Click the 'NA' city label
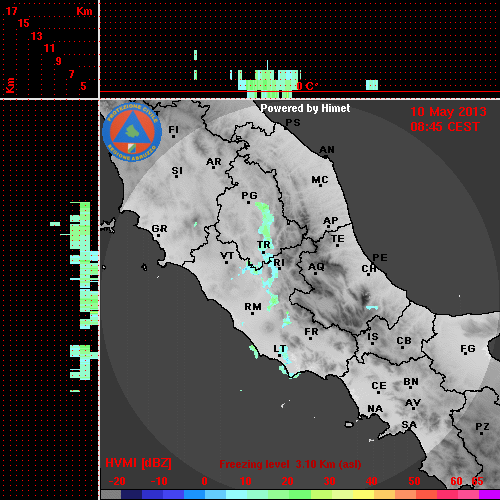Image resolution: width=500 pixels, height=500 pixels. (375, 409)
